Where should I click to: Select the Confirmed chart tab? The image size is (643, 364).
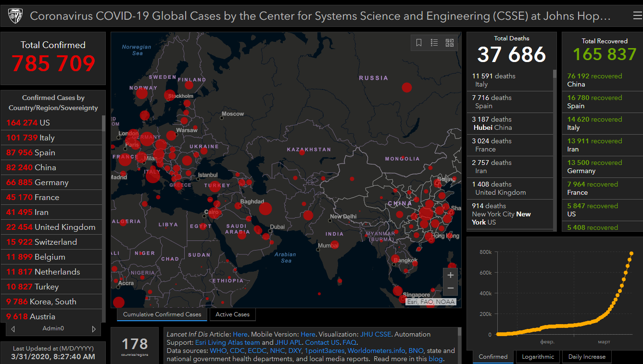point(493,357)
